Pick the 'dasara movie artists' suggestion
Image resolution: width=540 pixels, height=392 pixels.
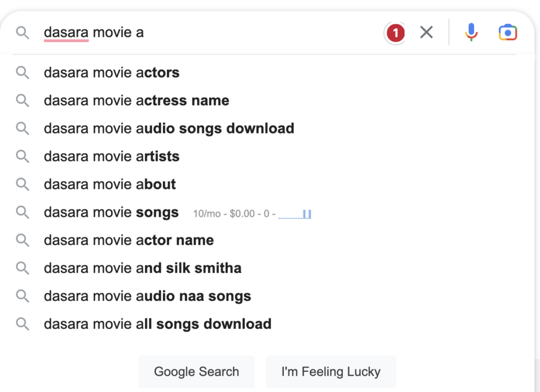(111, 157)
